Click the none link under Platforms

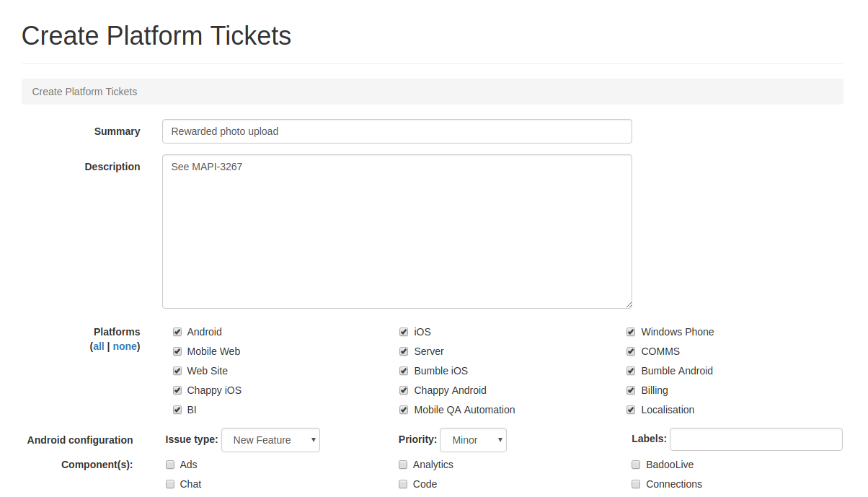(x=125, y=346)
